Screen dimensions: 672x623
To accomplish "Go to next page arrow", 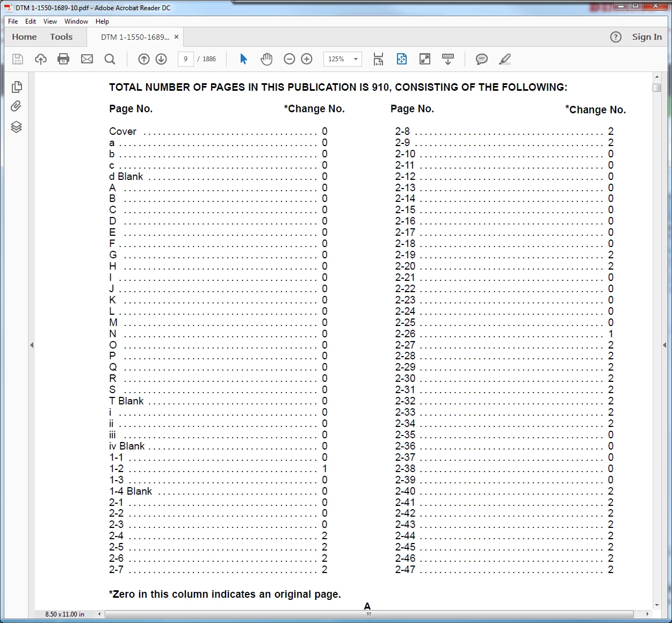I will pyautogui.click(x=161, y=59).
